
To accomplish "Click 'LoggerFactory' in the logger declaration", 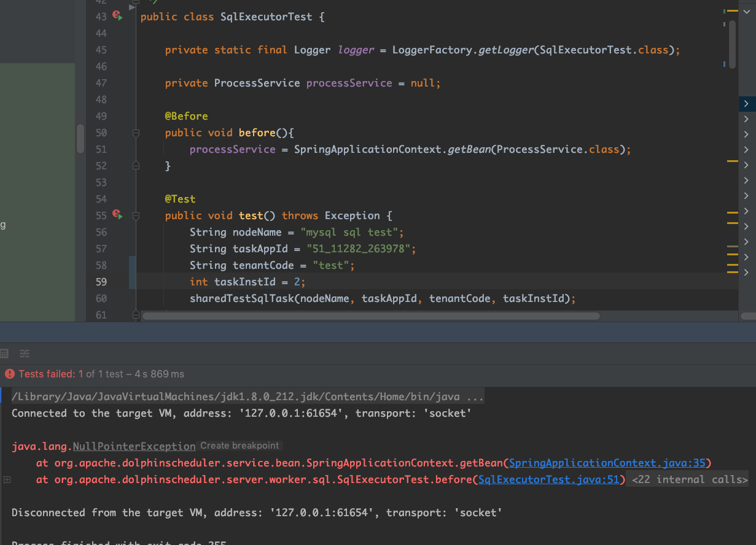I will pyautogui.click(x=432, y=50).
